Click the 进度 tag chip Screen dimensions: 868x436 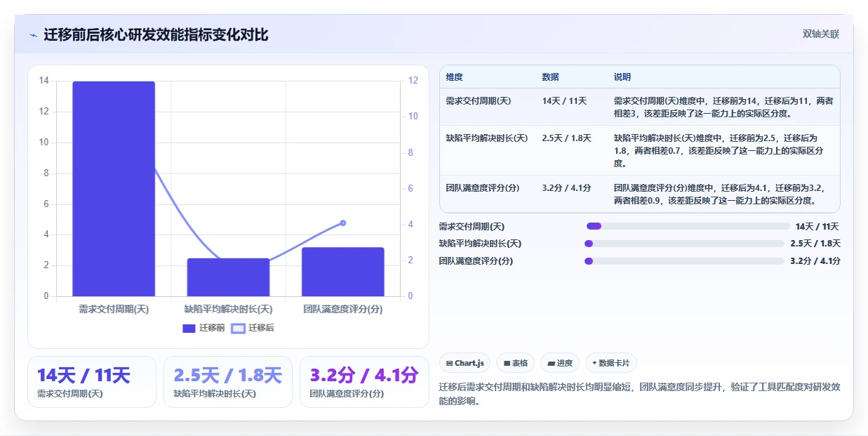pos(560,363)
